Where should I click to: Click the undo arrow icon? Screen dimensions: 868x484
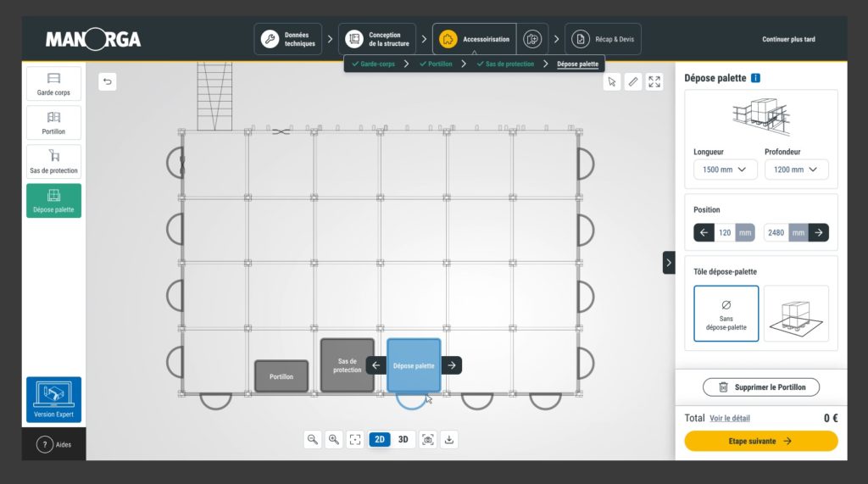click(107, 81)
